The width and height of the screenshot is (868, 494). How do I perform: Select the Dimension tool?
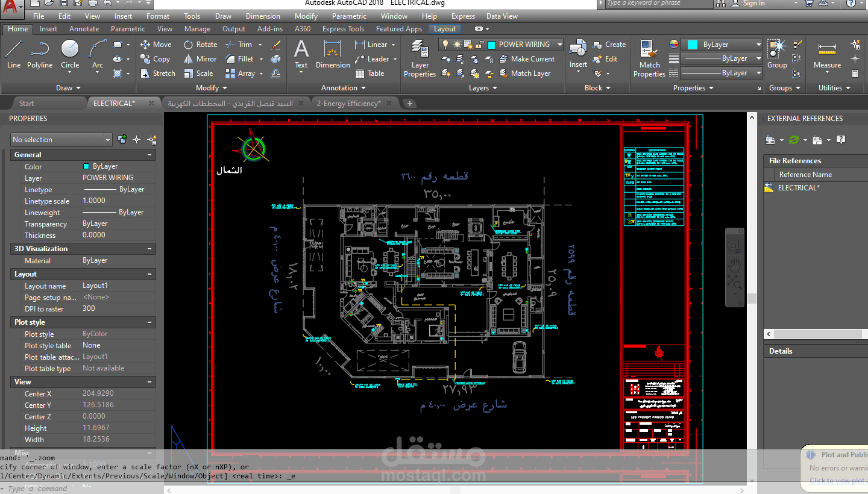click(333, 54)
